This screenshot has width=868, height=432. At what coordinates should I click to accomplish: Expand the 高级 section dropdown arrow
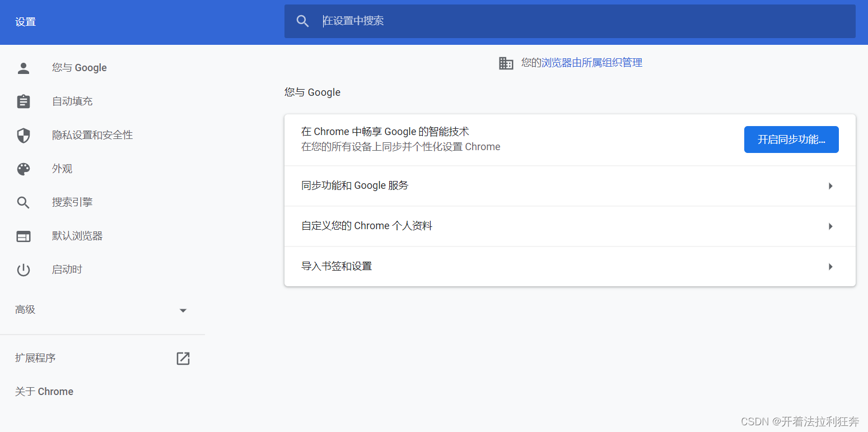[x=183, y=310]
